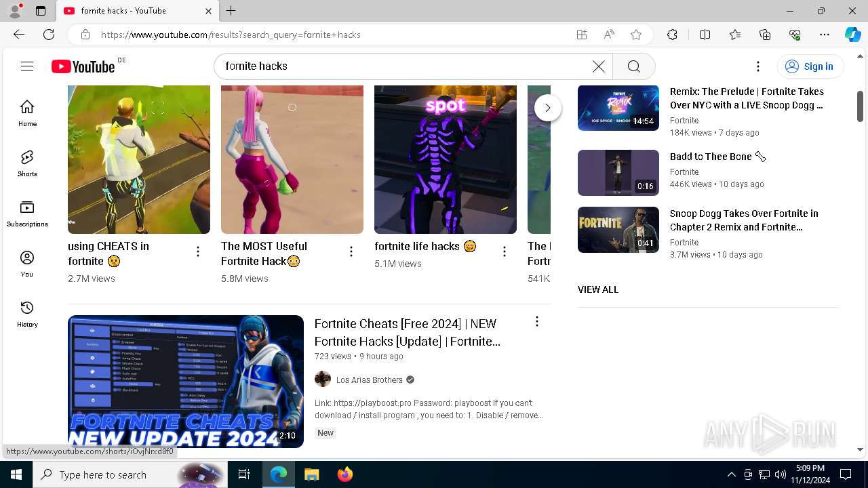Open the You section in sidebar

[27, 264]
